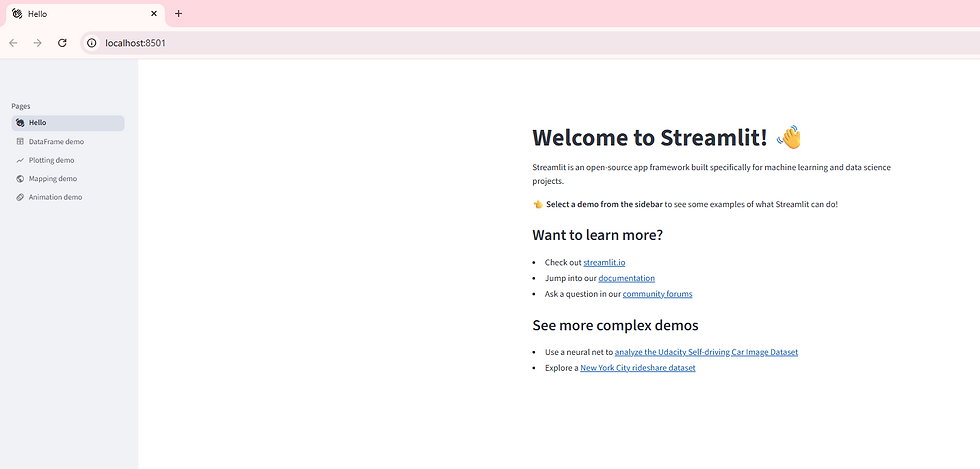Open a new browser tab
Screen dimensions: 980x469
(x=178, y=13)
